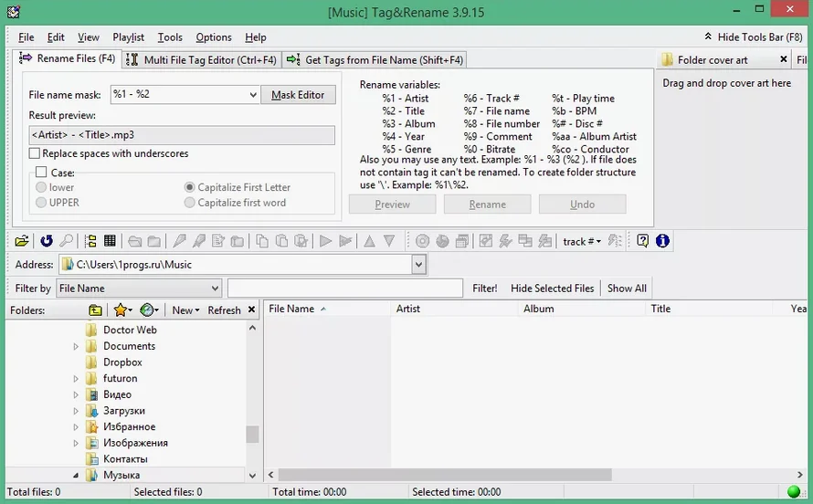The height and width of the screenshot is (504, 813).
Task: Open the Options menu
Action: (214, 37)
